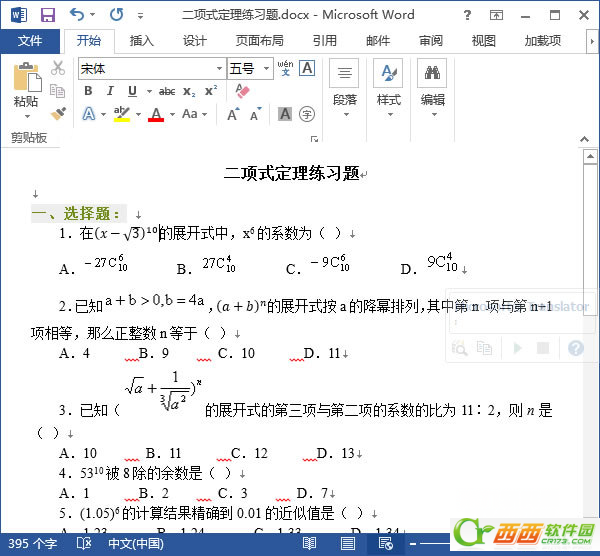This screenshot has width=600, height=556.
Task: Toggle Bold formatting
Action: point(88,91)
